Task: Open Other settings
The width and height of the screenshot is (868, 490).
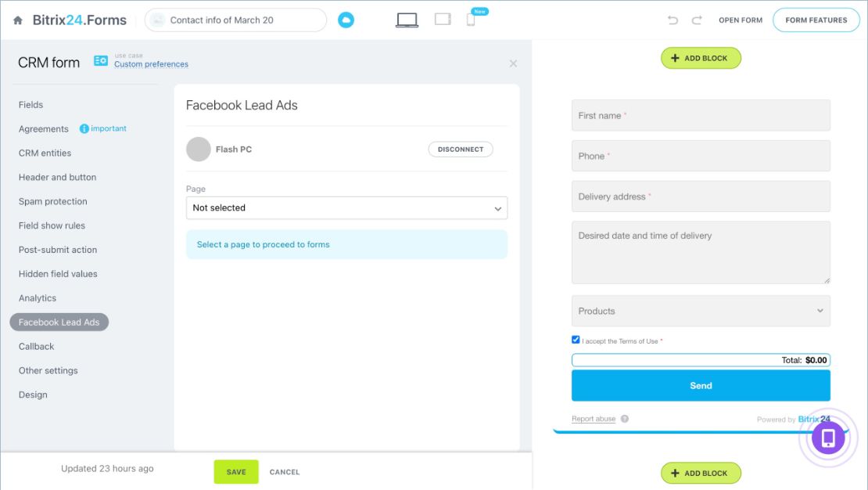Action: tap(48, 371)
